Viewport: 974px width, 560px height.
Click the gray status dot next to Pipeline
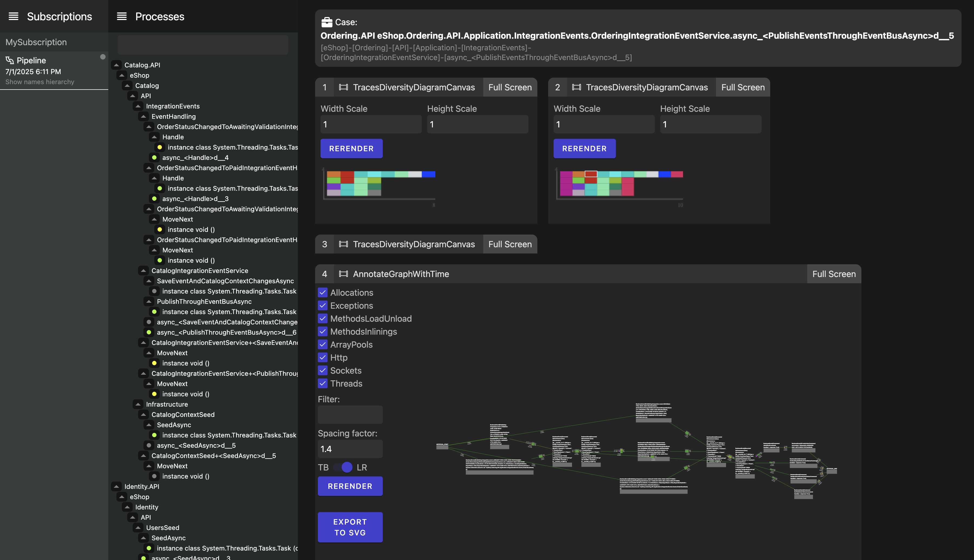(103, 57)
